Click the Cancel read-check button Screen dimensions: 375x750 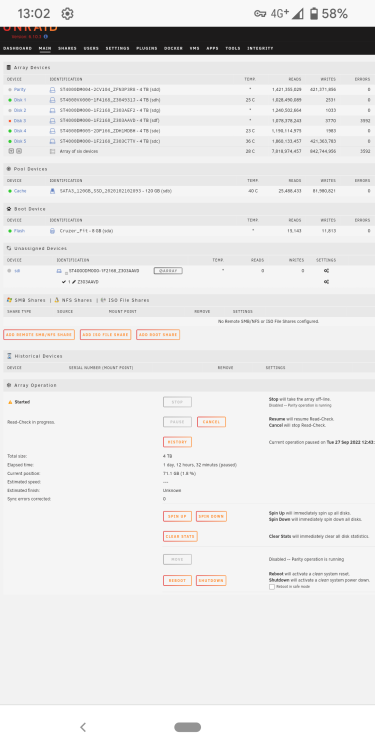pos(211,422)
